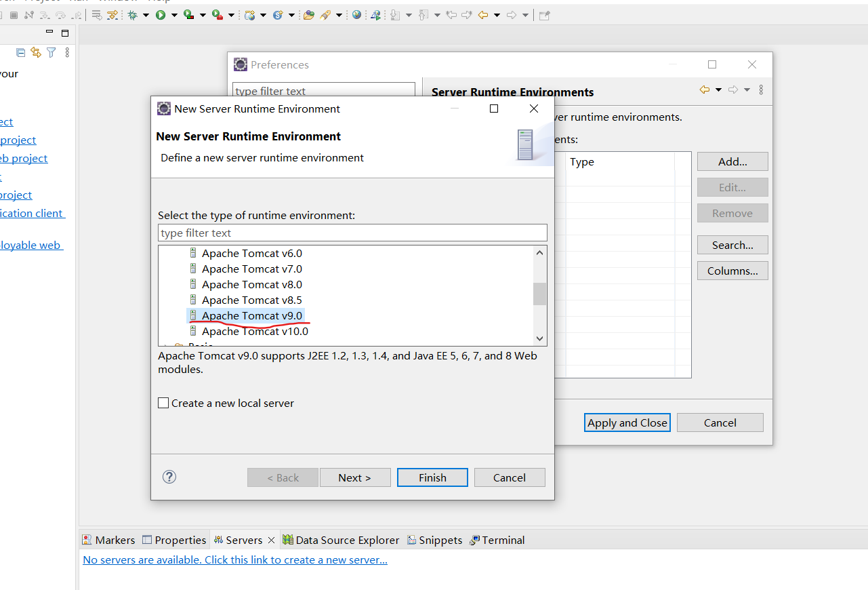The width and height of the screenshot is (868, 590).
Task: Click the Next Annotation icon
Action: coord(396,14)
